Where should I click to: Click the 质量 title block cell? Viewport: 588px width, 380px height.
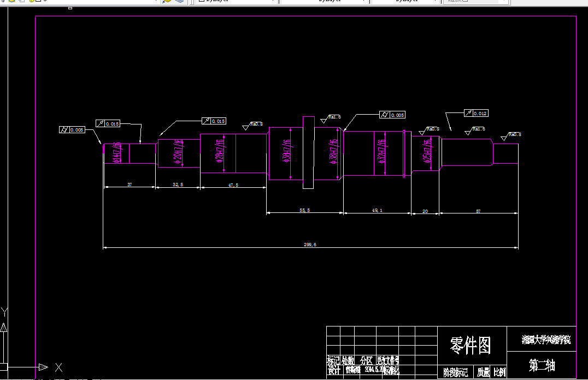tap(483, 372)
